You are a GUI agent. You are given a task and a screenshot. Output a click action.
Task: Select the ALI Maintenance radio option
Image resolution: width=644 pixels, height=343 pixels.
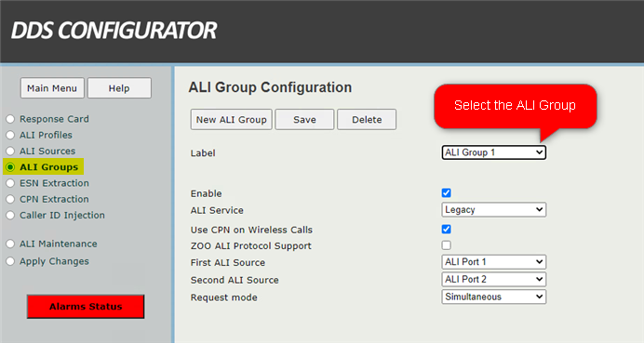pyautogui.click(x=10, y=244)
